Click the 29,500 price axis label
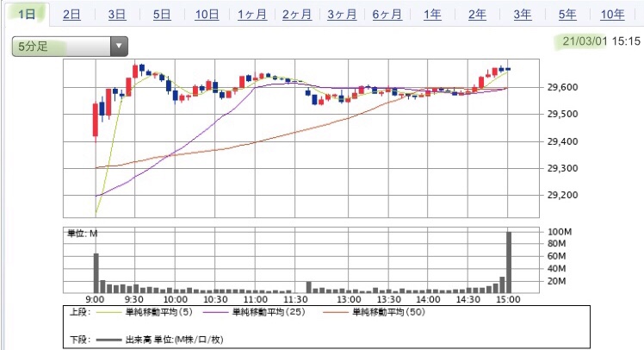Image resolution: width=644 pixels, height=350 pixels. (x=562, y=114)
